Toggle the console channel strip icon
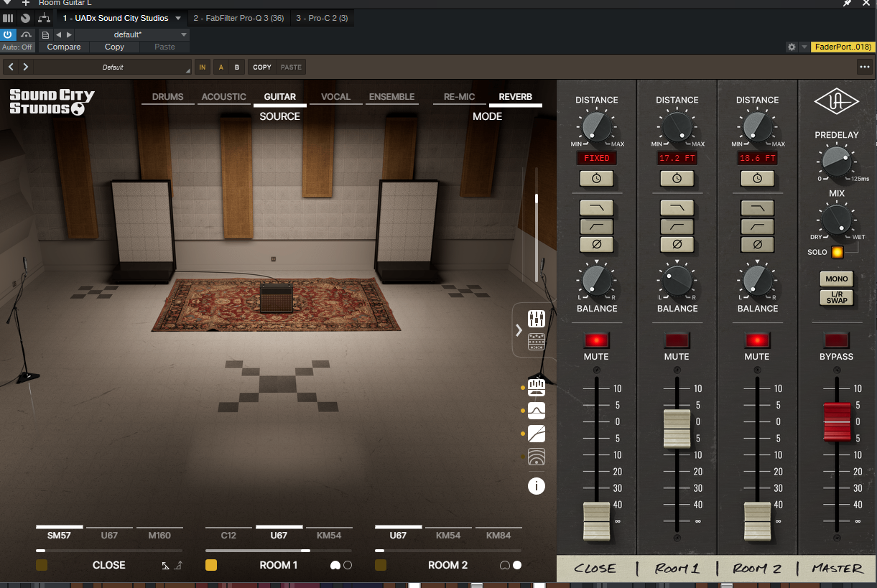877x588 pixels. (537, 388)
